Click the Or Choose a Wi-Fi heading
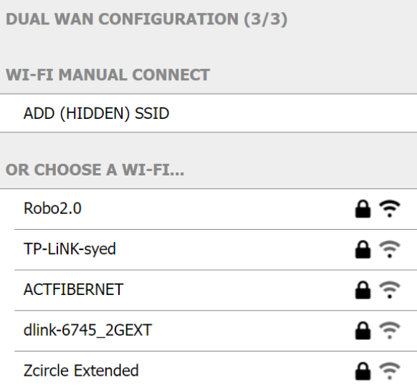Viewport: 417px width, 387px height. tap(95, 170)
